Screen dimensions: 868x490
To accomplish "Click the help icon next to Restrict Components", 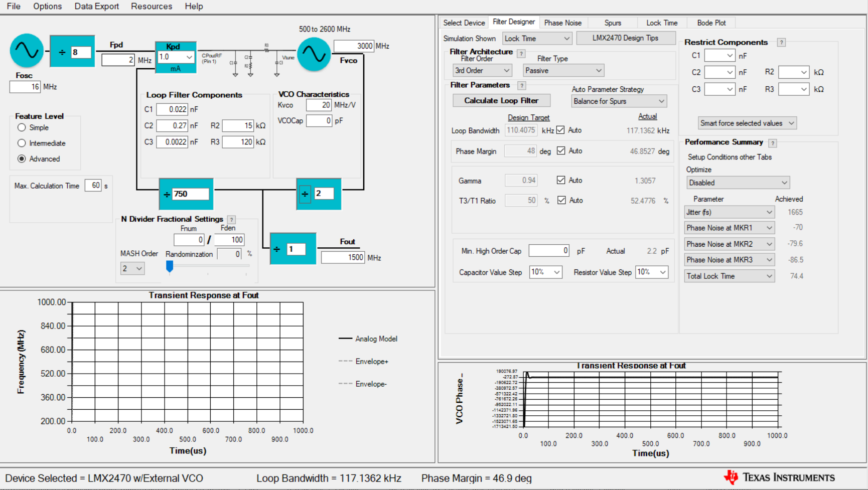I will [x=781, y=43].
